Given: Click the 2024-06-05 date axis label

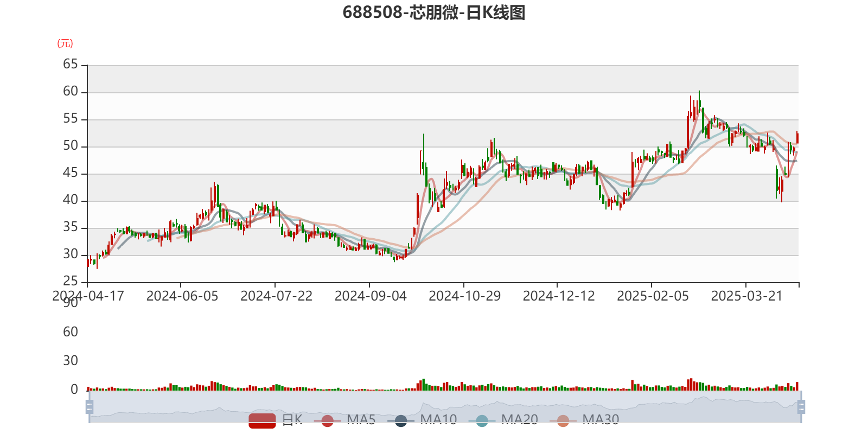Looking at the screenshot, I should pyautogui.click(x=182, y=296).
